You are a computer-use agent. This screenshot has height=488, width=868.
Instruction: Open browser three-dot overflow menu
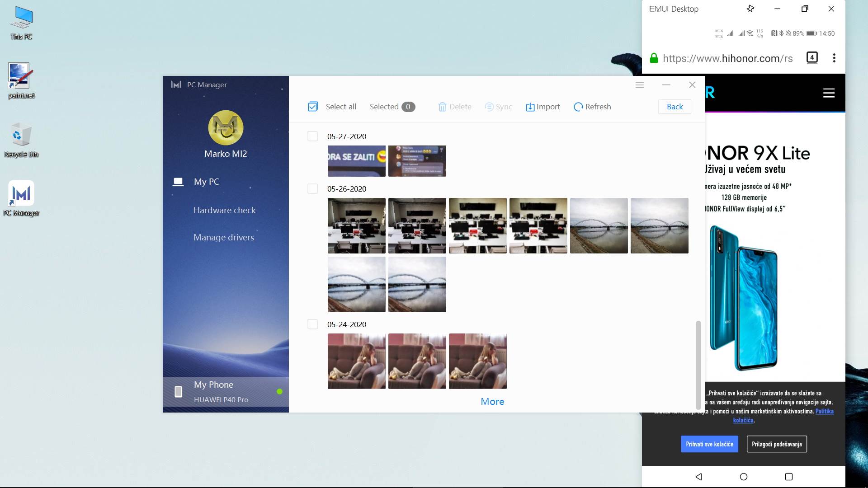point(834,58)
